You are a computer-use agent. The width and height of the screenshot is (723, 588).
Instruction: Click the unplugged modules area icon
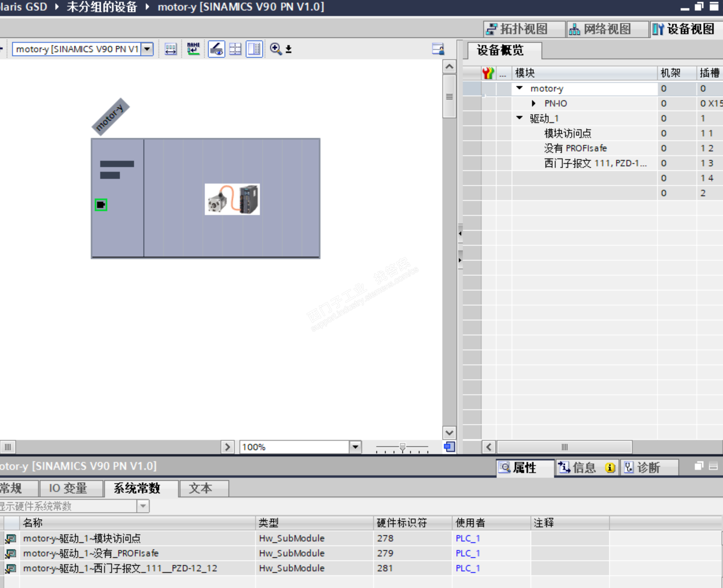pyautogui.click(x=170, y=49)
